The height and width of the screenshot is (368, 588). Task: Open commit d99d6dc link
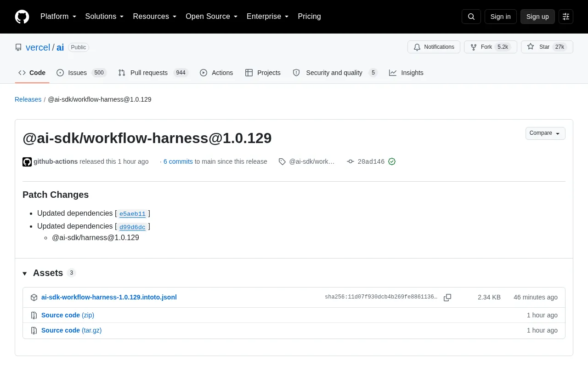point(132,227)
